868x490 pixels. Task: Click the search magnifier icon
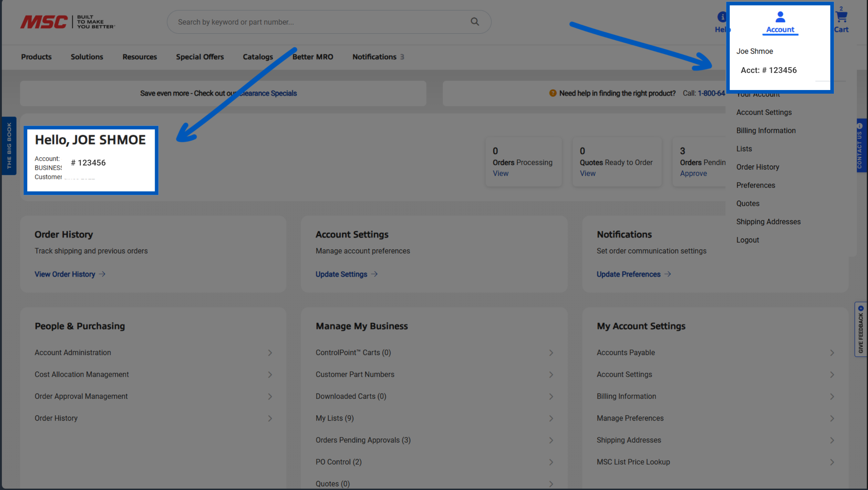pos(475,22)
